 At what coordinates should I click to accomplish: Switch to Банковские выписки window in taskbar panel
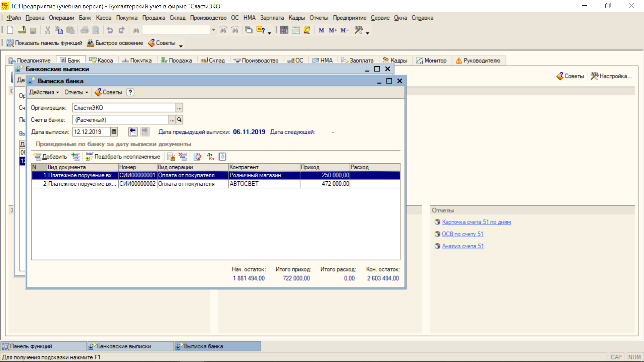tap(130, 346)
